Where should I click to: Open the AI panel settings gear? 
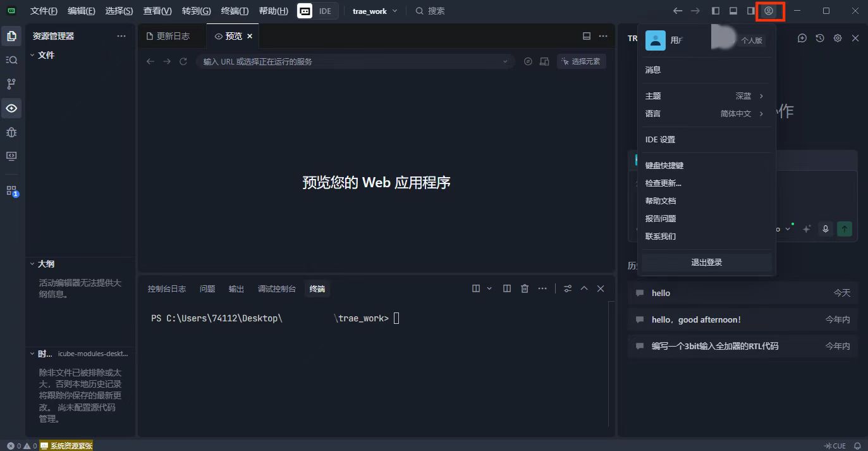point(838,38)
